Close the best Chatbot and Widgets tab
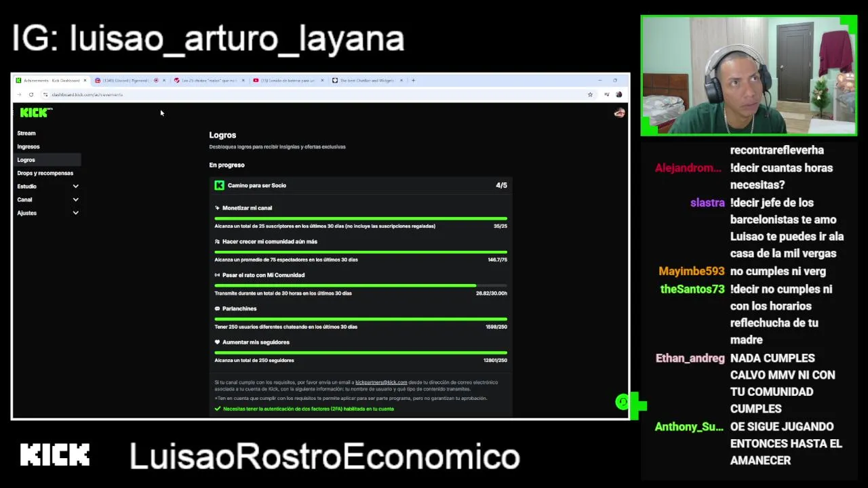Screen dimensions: 868x488 click(401, 80)
